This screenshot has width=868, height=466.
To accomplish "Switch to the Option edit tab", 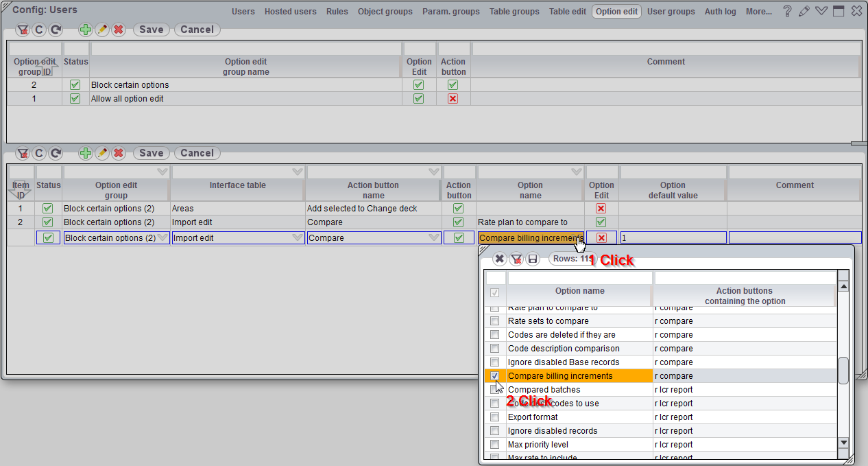I will click(x=616, y=11).
